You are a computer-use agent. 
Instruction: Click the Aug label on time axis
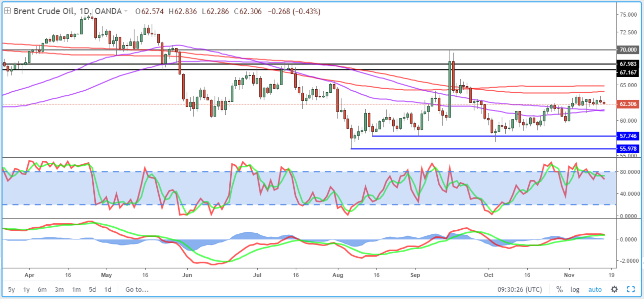[x=338, y=275]
